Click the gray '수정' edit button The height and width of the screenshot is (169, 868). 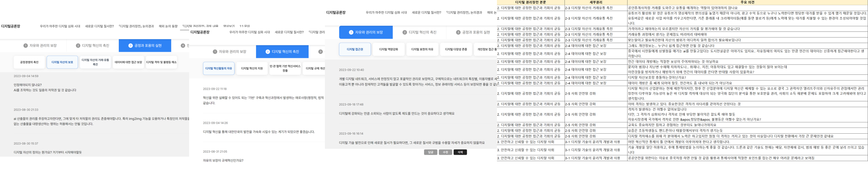click(x=445, y=152)
